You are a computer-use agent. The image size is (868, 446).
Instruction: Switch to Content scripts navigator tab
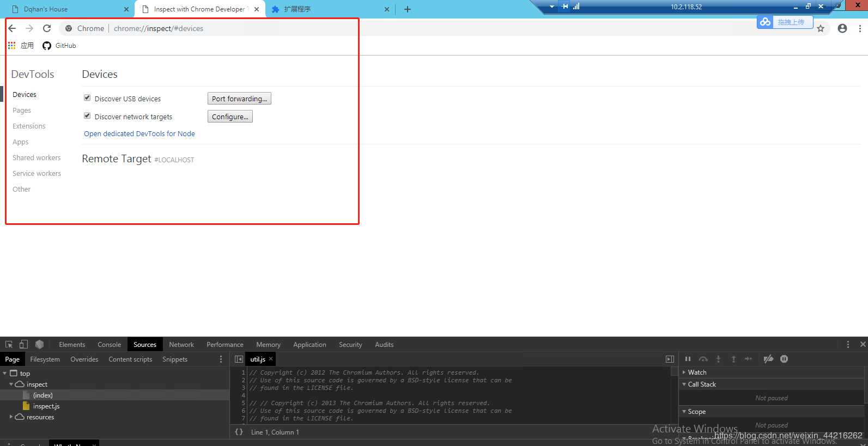[x=130, y=359]
